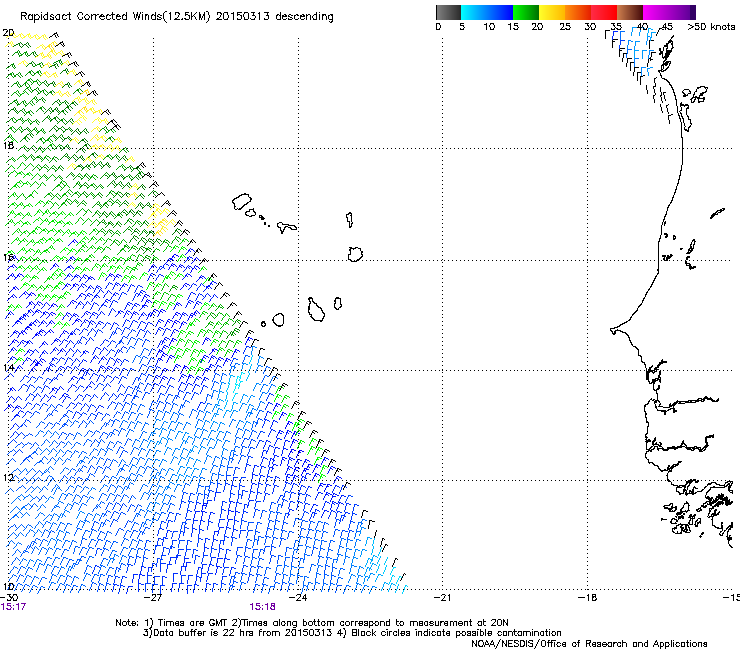
Task: Click the '14' latitude axis label
Action: pos(8,368)
